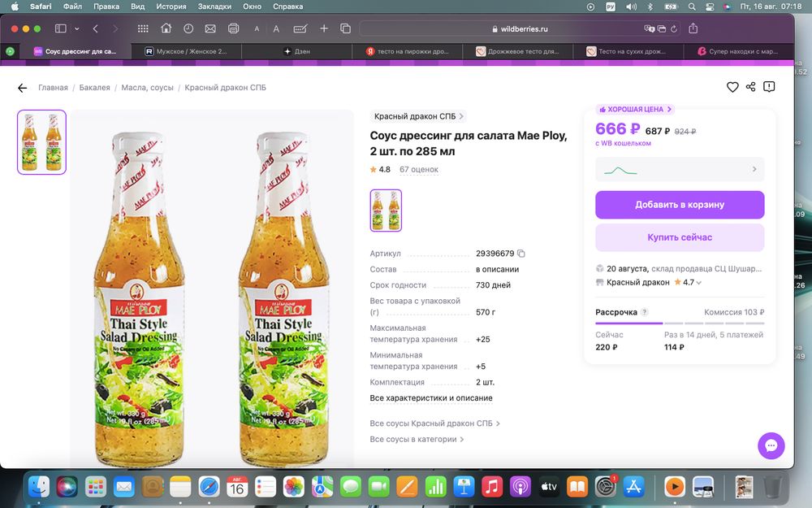Open the Music app in Dock

click(492, 487)
